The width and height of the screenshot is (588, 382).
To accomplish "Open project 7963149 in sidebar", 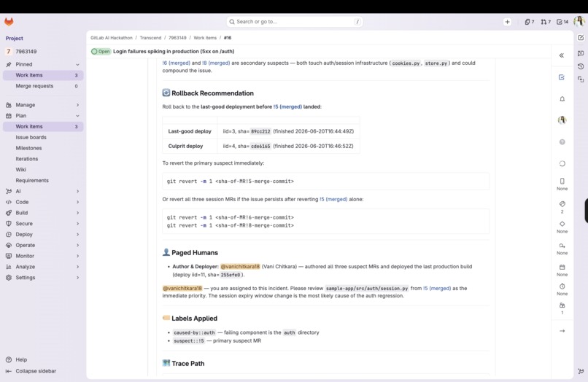I will click(43, 51).
